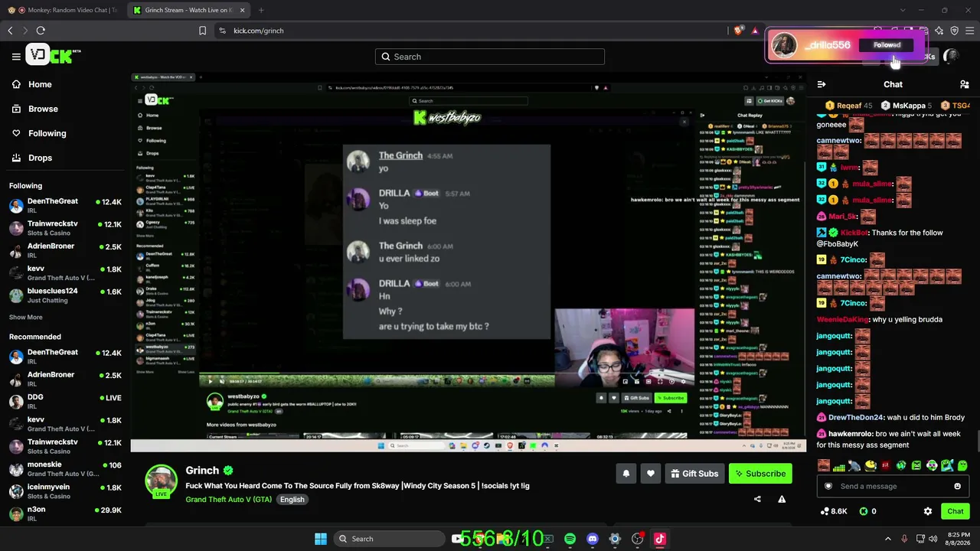
Task: Select the Grinch Stream browser tab
Action: (188, 10)
